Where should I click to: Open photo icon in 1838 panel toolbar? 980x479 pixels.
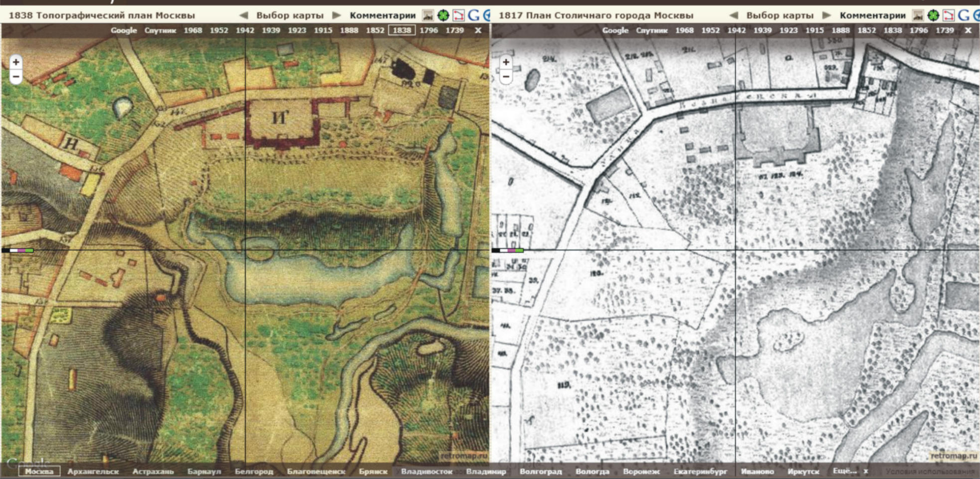pos(428,15)
